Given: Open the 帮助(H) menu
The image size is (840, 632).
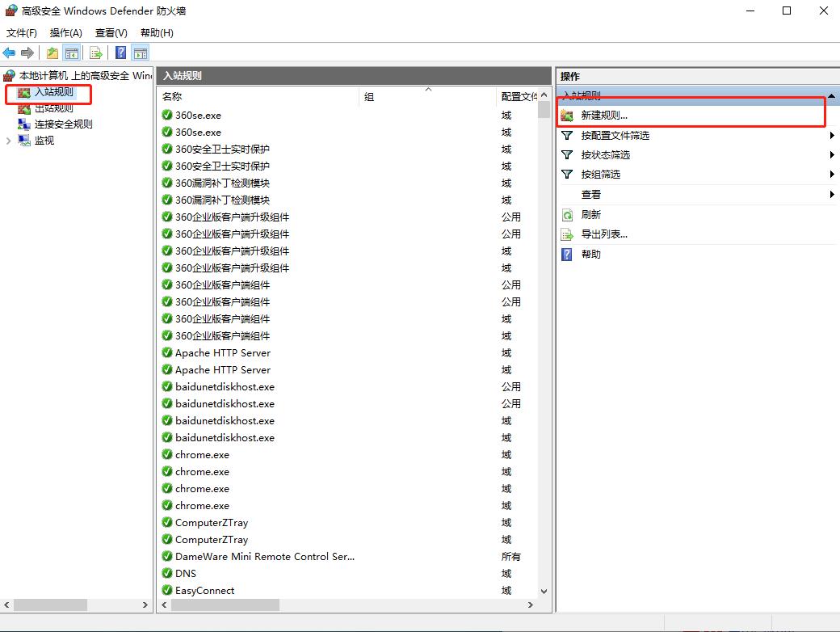Looking at the screenshot, I should pos(157,32).
